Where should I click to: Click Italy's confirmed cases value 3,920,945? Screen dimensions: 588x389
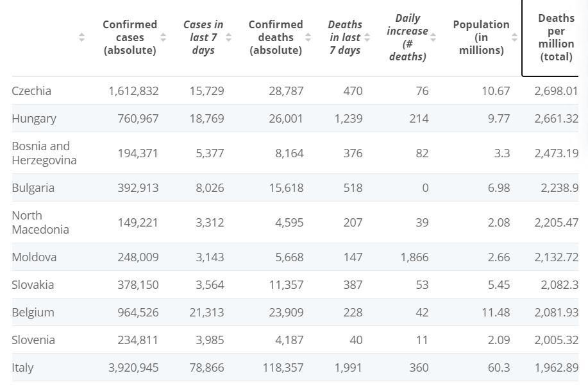tap(133, 368)
